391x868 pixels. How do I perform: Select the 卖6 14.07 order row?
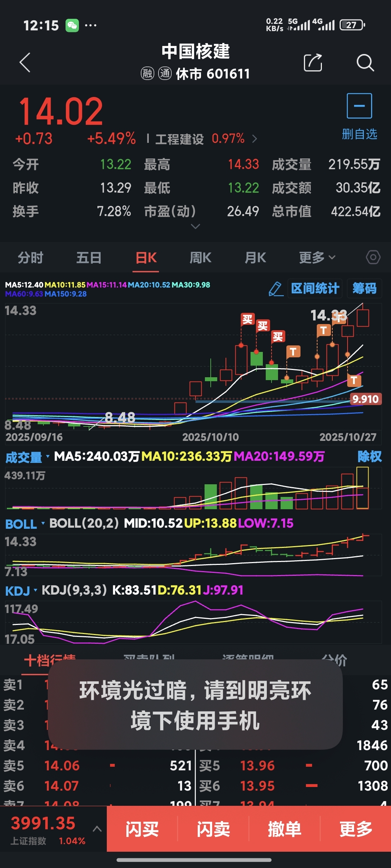tap(97, 786)
